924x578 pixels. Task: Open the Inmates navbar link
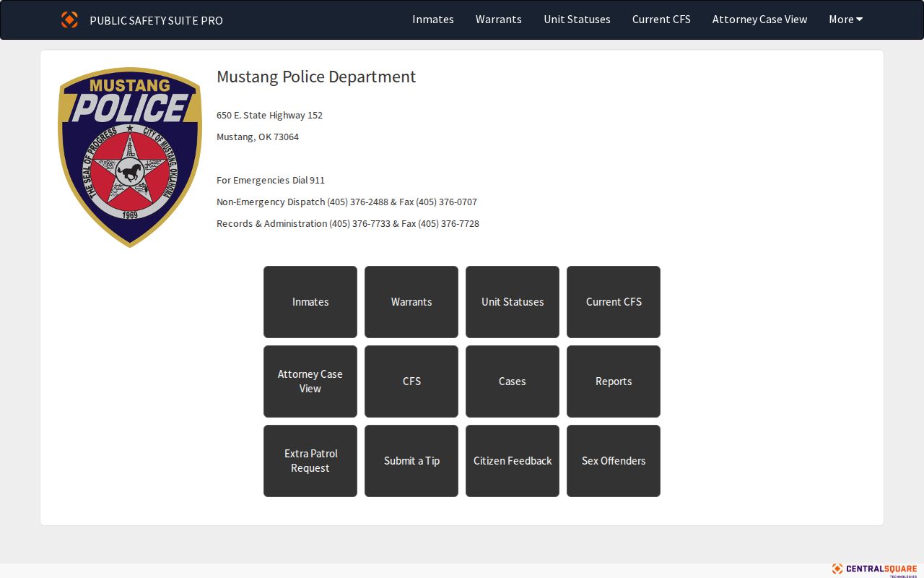tap(433, 20)
